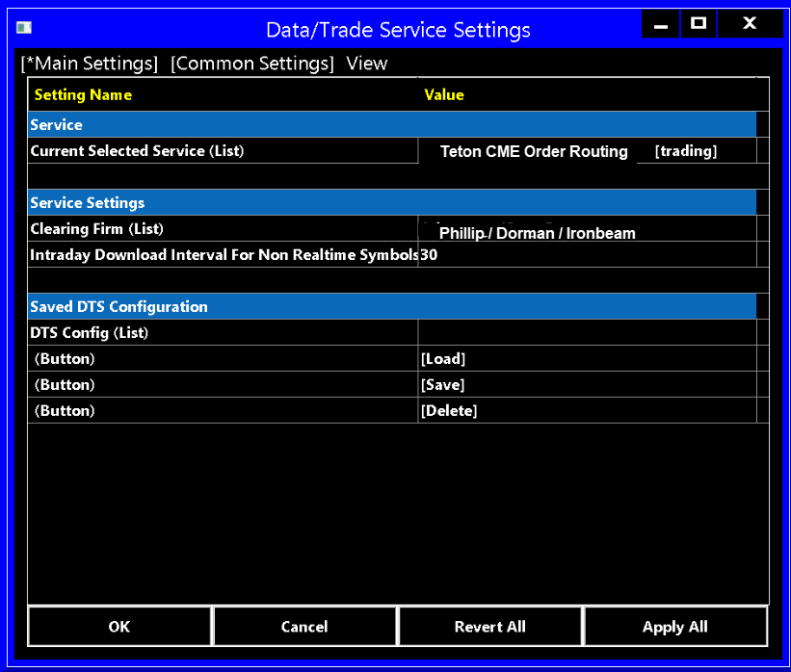Click the Load button

[443, 359]
